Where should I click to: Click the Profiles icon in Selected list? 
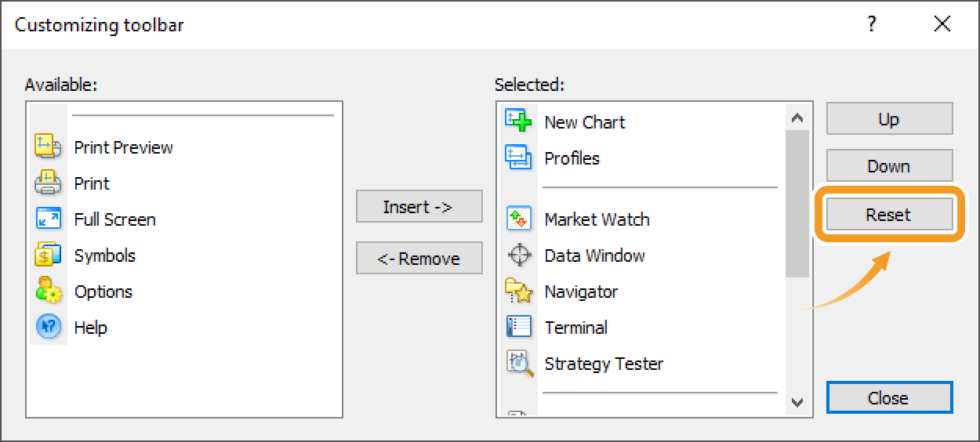point(519,158)
